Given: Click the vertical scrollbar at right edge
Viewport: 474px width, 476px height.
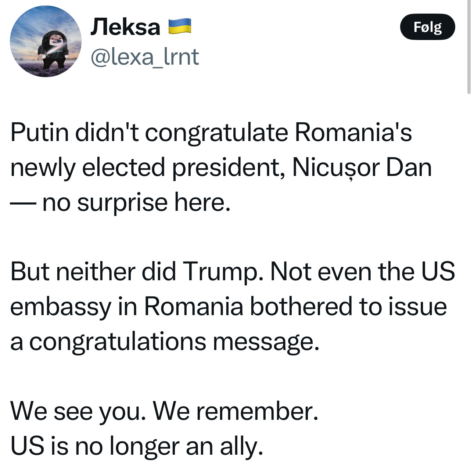Looking at the screenshot, I should (x=469, y=47).
